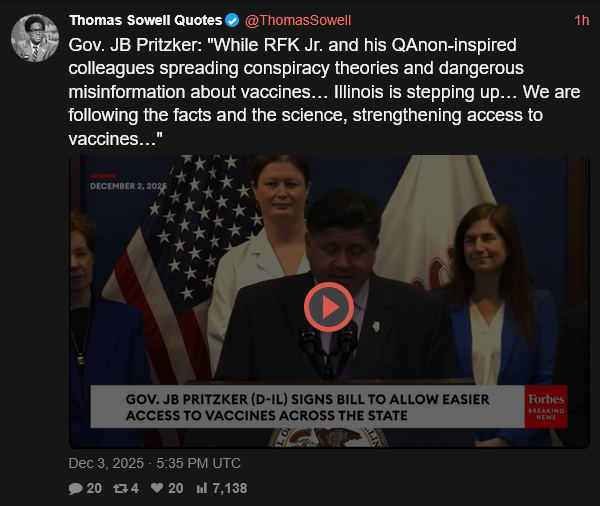Image resolution: width=600 pixels, height=506 pixels.
Task: Click the Thomas Sowell Quotes display name
Action: click(145, 20)
